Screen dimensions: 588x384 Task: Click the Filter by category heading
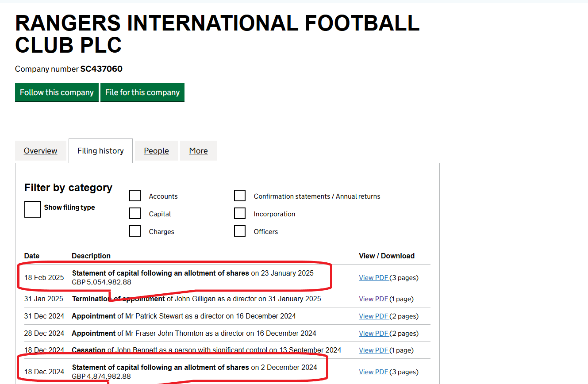[x=68, y=188]
